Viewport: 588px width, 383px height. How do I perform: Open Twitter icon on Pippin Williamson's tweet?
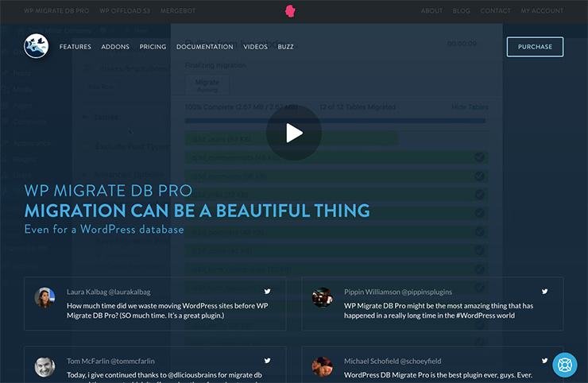point(545,292)
